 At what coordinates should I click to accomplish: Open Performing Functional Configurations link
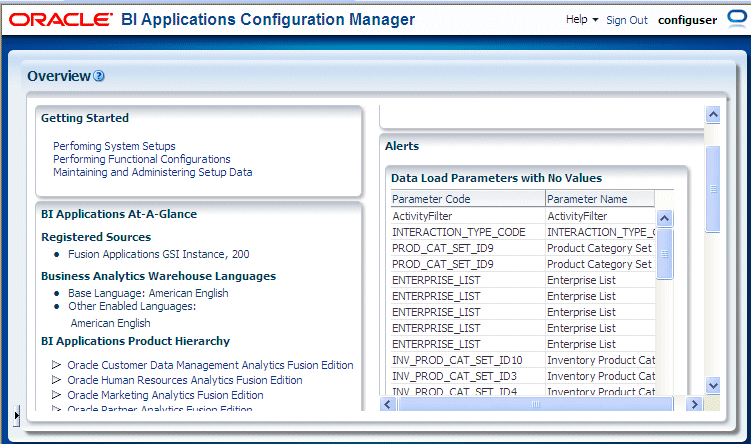(x=142, y=159)
